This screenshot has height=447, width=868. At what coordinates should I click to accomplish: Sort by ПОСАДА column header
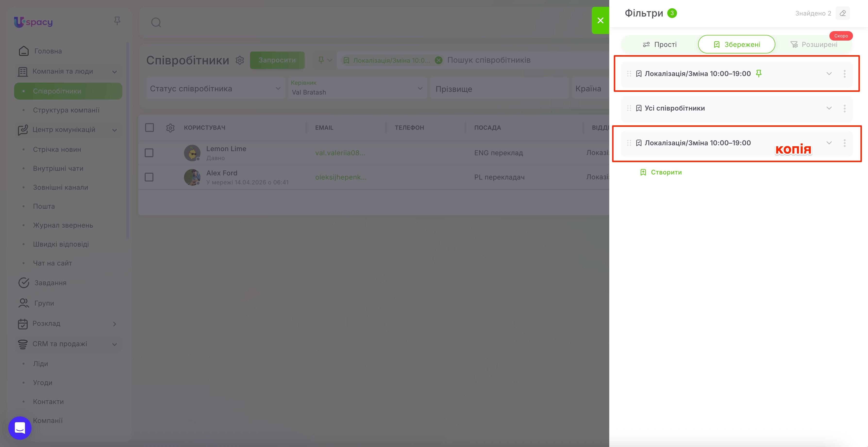pos(488,128)
